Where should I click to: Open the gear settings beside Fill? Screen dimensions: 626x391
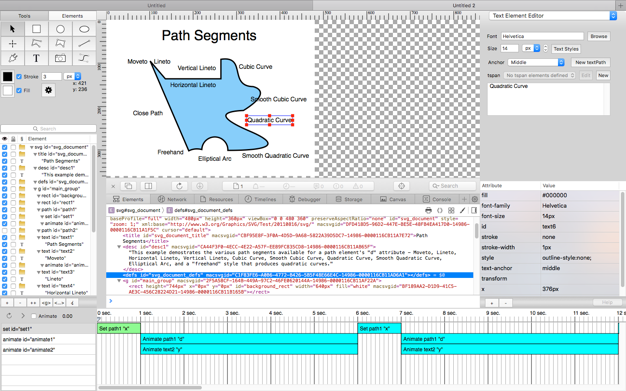click(x=48, y=90)
